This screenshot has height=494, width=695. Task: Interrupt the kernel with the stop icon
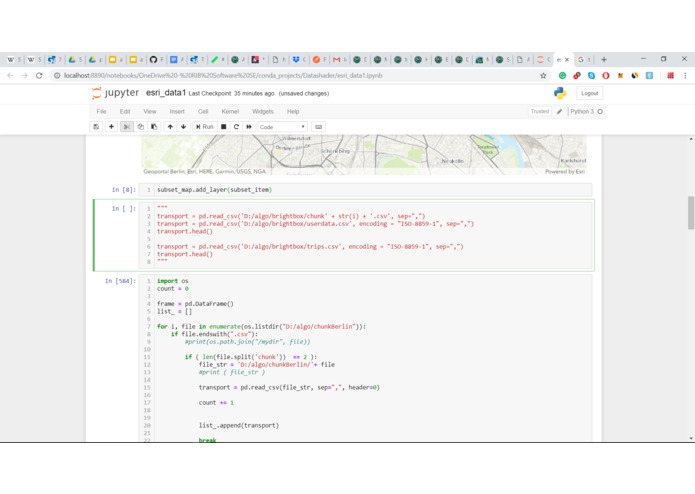(224, 127)
